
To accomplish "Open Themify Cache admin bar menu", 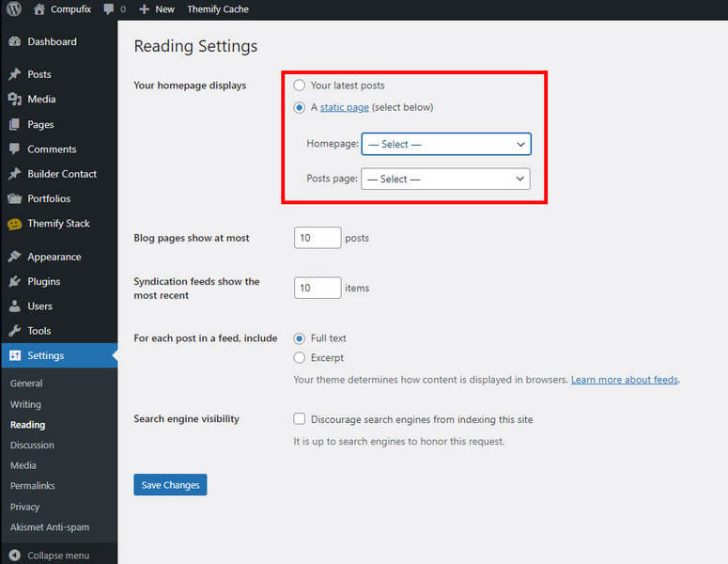I will (x=218, y=9).
